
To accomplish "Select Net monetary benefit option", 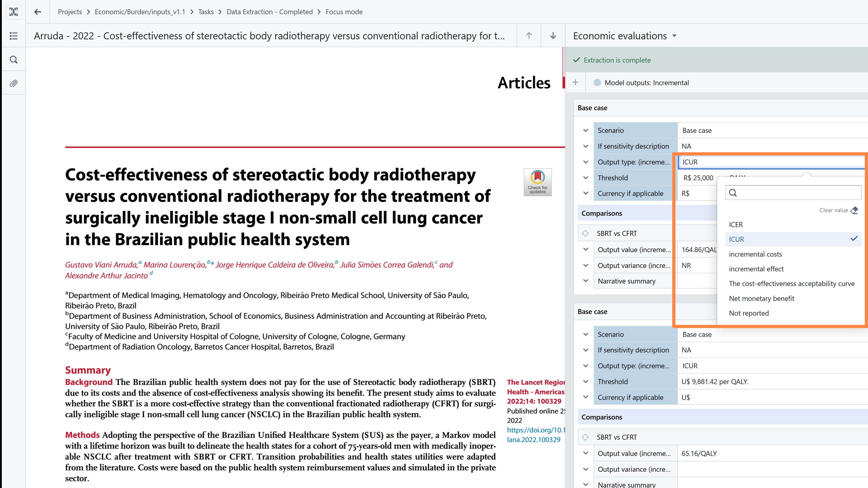I will [793, 298].
